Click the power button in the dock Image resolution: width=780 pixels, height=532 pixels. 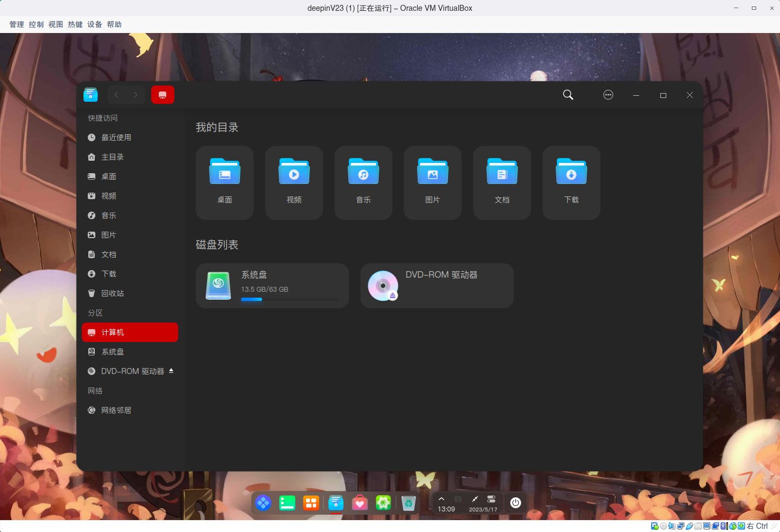(516, 503)
